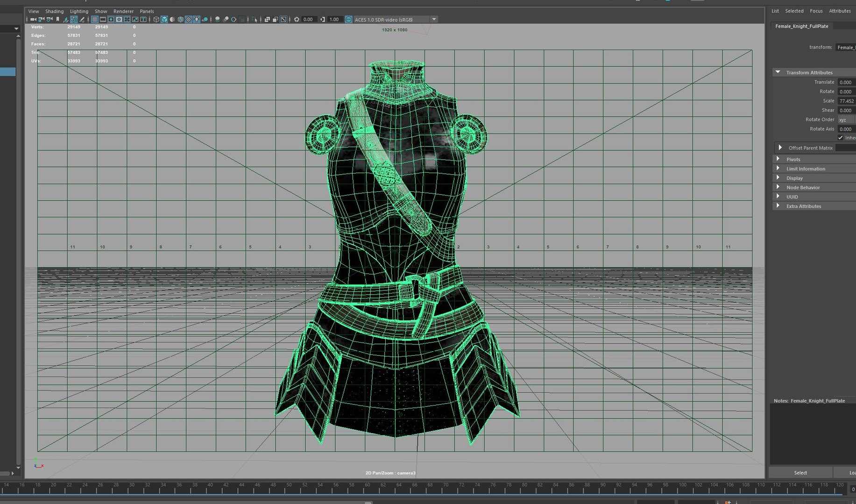Open the Panels menu
The width and height of the screenshot is (856, 504).
click(147, 11)
